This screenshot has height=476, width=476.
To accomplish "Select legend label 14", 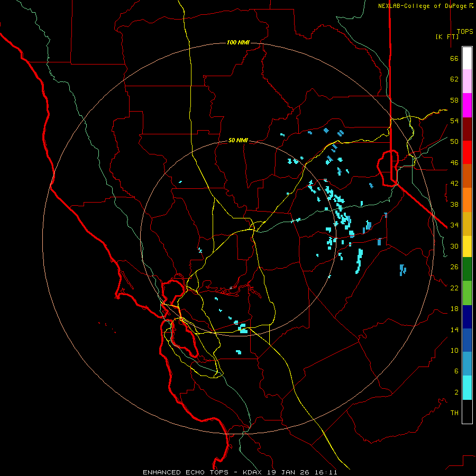I will (x=454, y=329).
